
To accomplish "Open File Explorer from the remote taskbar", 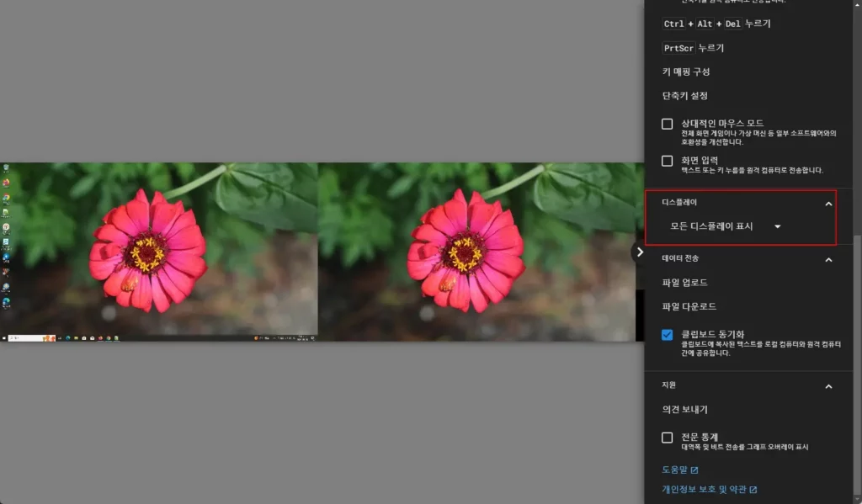I will (x=76, y=338).
